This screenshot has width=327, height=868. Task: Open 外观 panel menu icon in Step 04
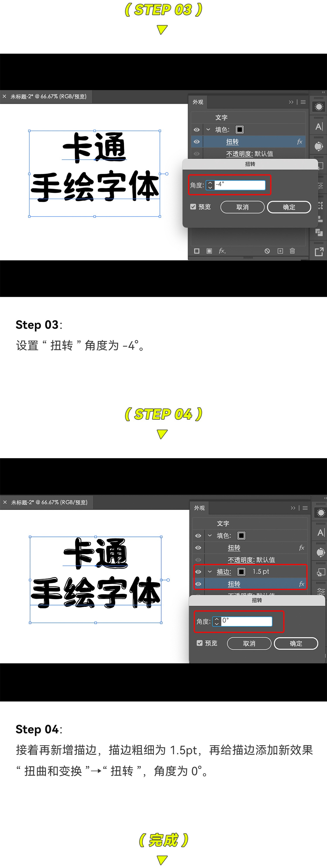(305, 508)
